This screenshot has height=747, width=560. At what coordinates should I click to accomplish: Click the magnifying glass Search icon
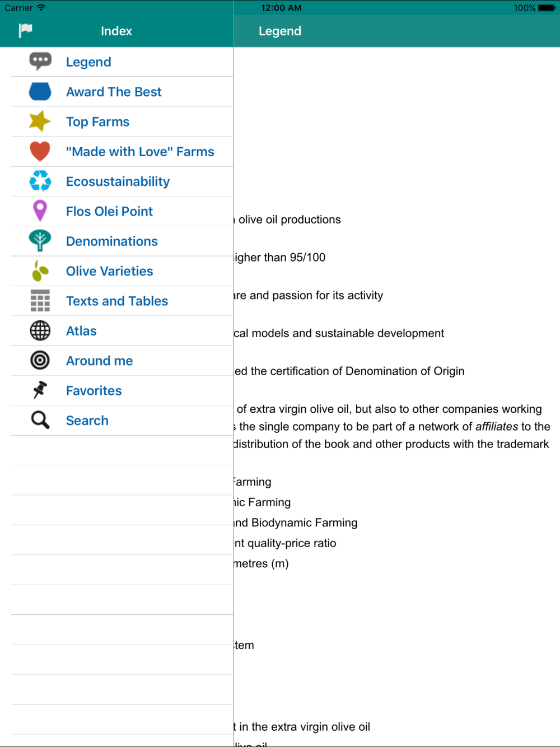pyautogui.click(x=40, y=421)
